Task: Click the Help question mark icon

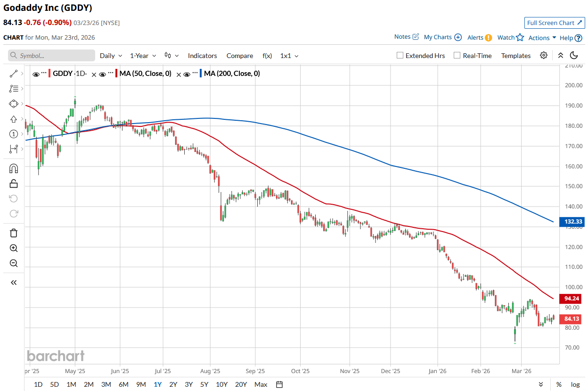Action: (x=579, y=38)
